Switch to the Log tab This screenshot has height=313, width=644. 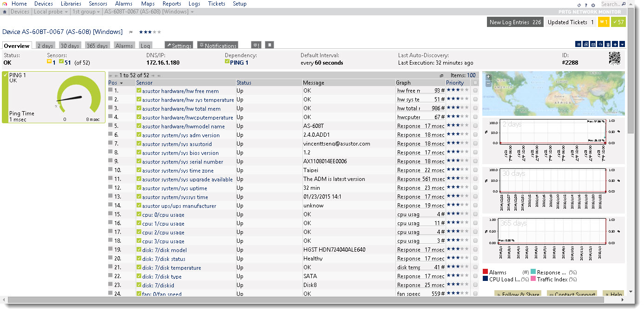click(x=145, y=46)
